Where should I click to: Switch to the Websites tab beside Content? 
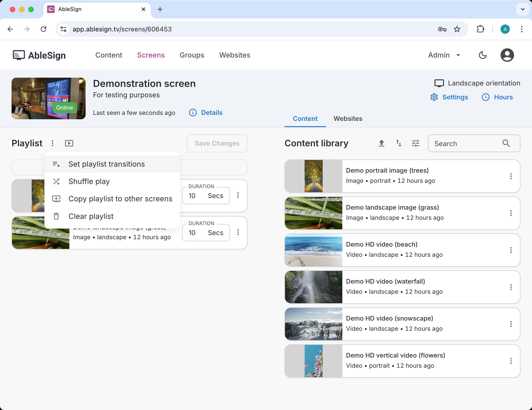348,119
